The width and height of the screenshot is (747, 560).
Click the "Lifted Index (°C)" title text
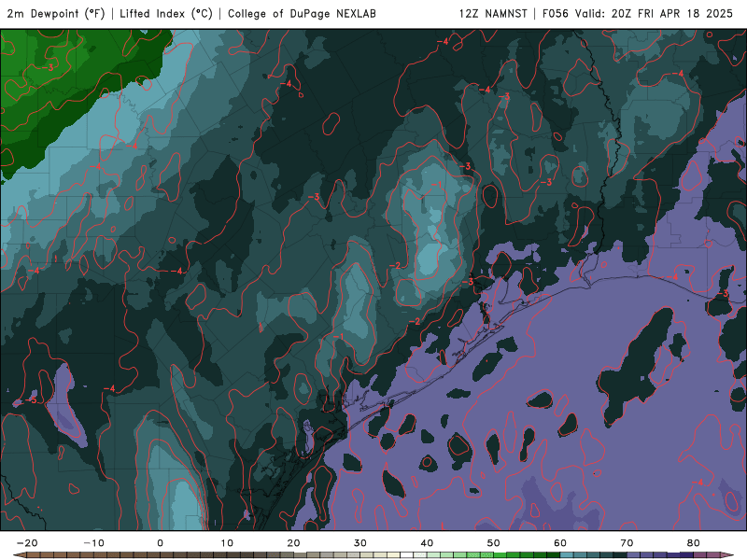pyautogui.click(x=166, y=14)
